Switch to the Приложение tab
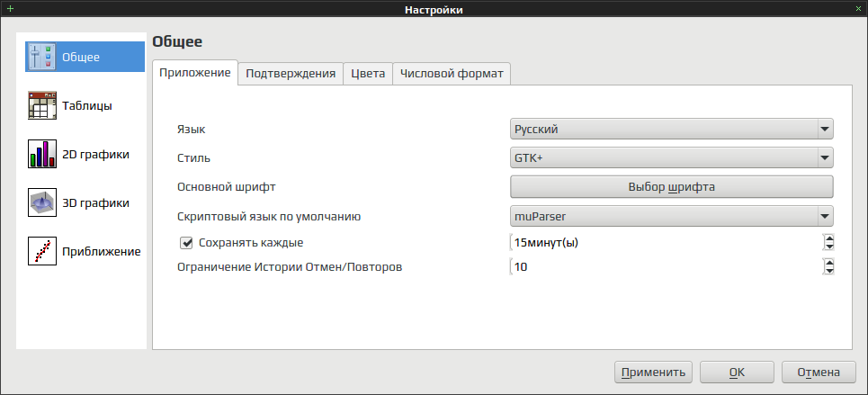This screenshot has height=395, width=868. [x=195, y=73]
